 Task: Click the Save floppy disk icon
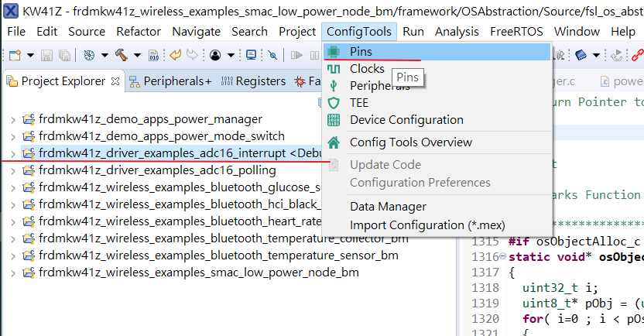(46, 55)
